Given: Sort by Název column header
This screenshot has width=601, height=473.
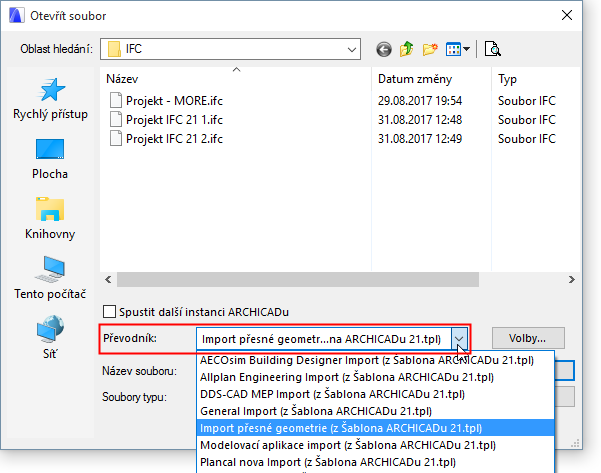Looking at the screenshot, I should [122, 79].
